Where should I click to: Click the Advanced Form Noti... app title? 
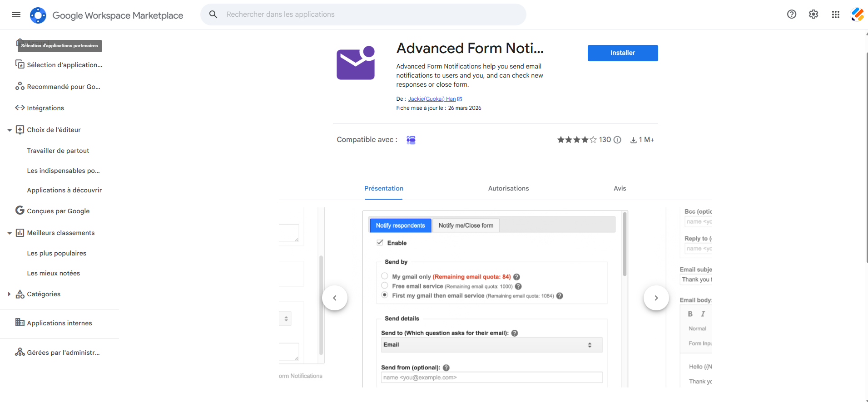470,48
